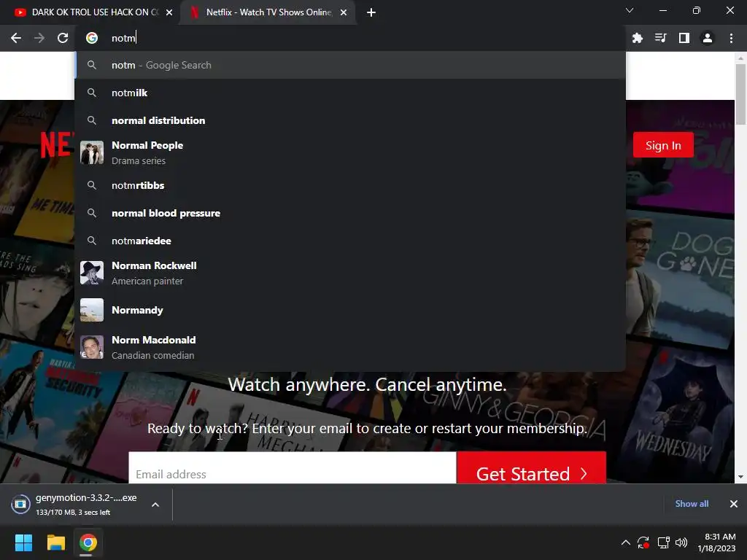The image size is (747, 560).
Task: Click the Norm Macdonald photo thumbnail
Action: [92, 347]
